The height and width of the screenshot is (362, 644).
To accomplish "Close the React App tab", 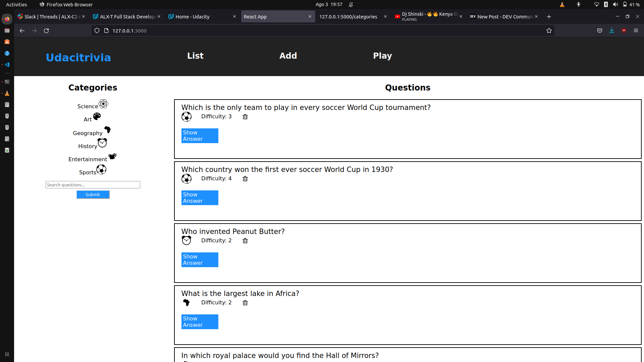I will pos(310,16).
